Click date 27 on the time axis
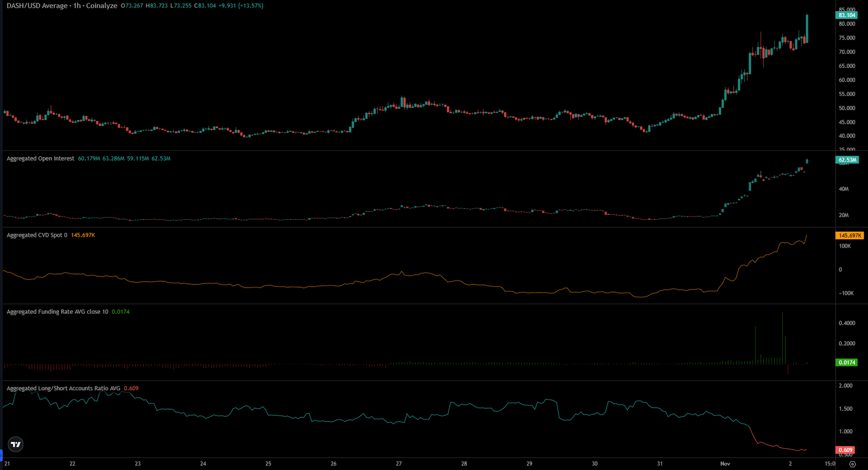This screenshot has width=868, height=470. point(399,463)
